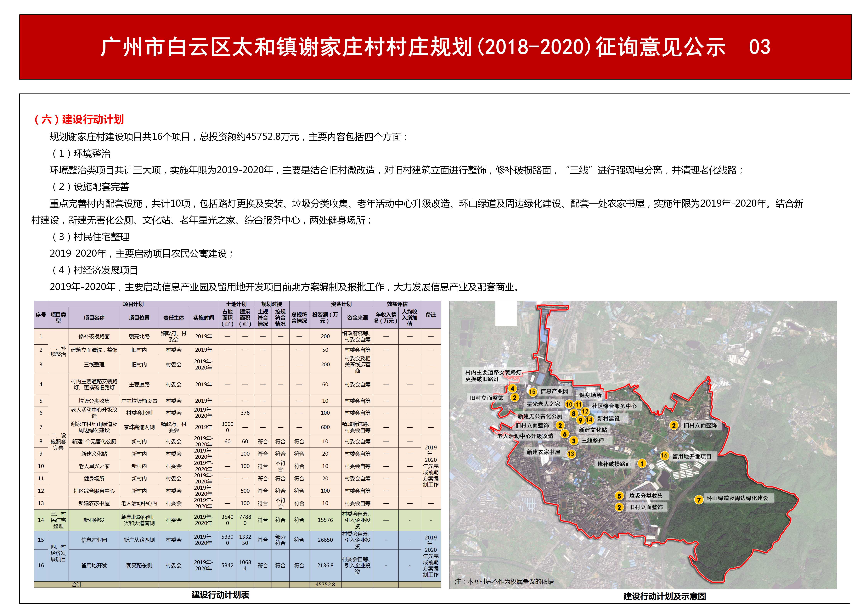Click the map label 三线整理
868x614 pixels.
592,441
